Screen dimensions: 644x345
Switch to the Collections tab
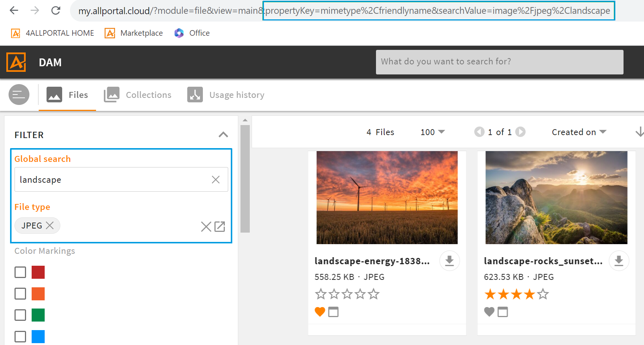click(x=138, y=95)
